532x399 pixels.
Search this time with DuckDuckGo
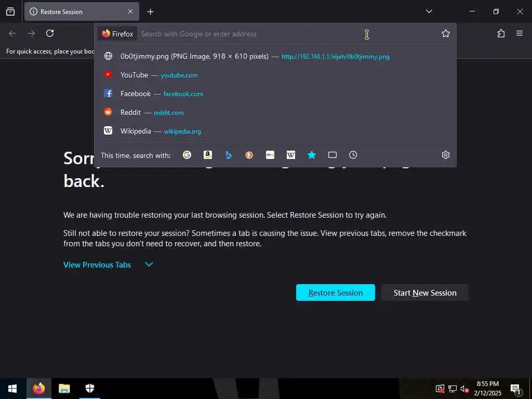point(249,155)
